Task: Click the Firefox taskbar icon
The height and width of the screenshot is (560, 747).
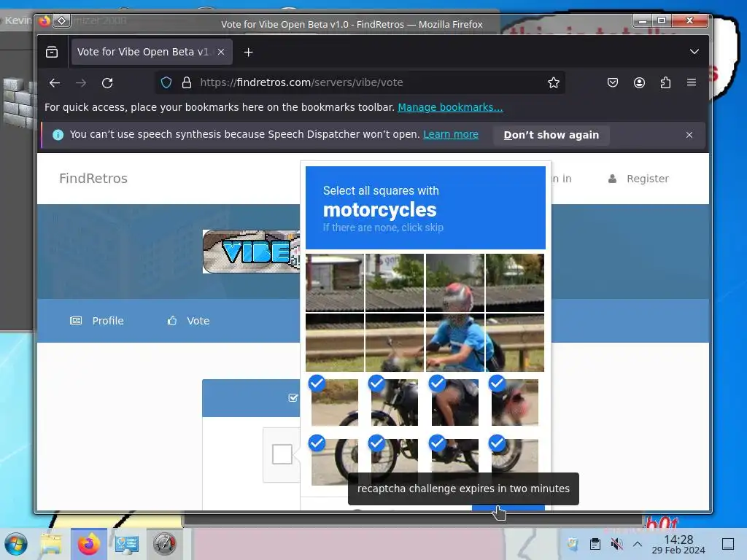Action: (88, 544)
